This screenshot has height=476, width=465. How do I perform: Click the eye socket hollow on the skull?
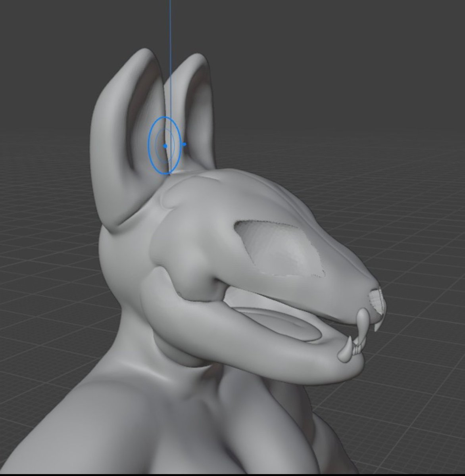(281, 249)
